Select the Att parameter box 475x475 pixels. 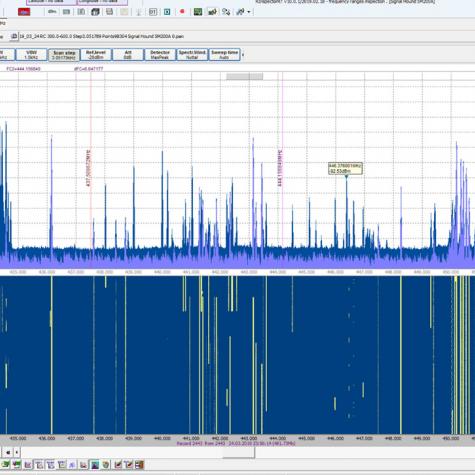click(x=128, y=55)
